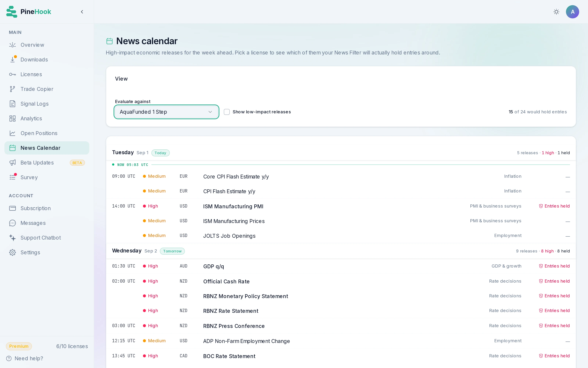Click Entries held shield icon for BOC Rate Statement
588x368 pixels.
(x=541, y=356)
